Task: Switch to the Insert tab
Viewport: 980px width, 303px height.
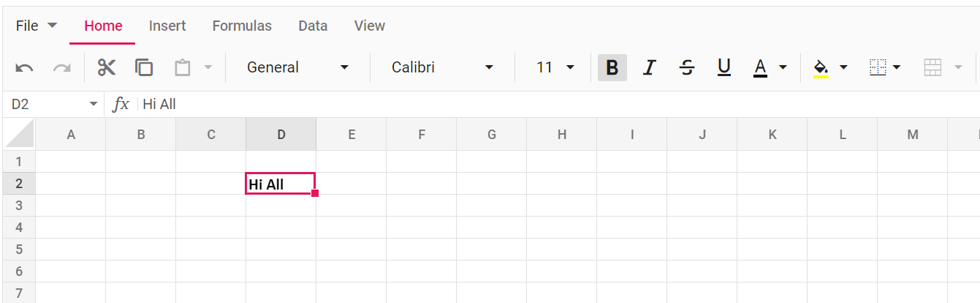Action: click(x=167, y=26)
